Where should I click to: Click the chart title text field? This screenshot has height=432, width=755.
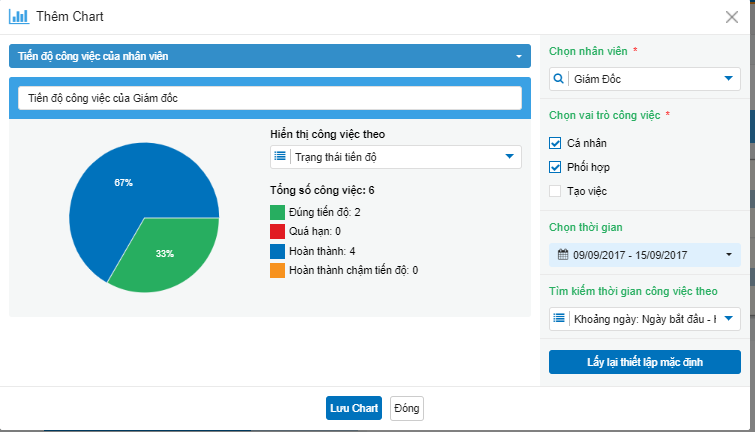tap(270, 98)
